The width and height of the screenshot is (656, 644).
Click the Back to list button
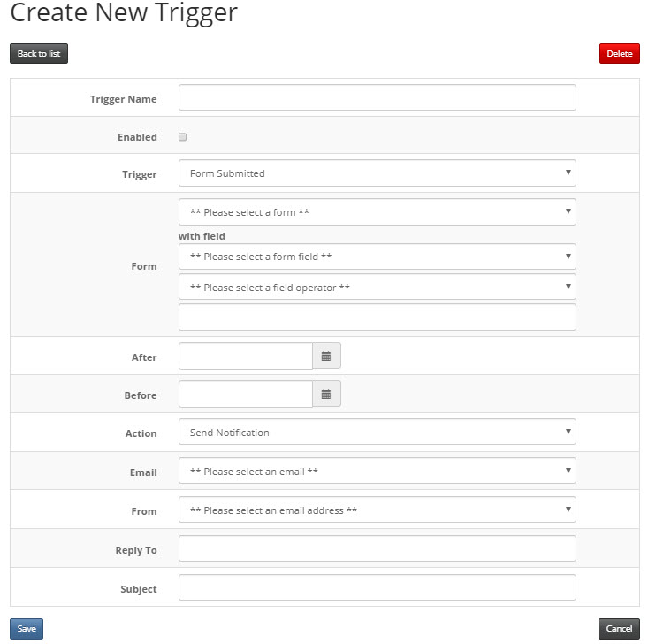point(39,54)
